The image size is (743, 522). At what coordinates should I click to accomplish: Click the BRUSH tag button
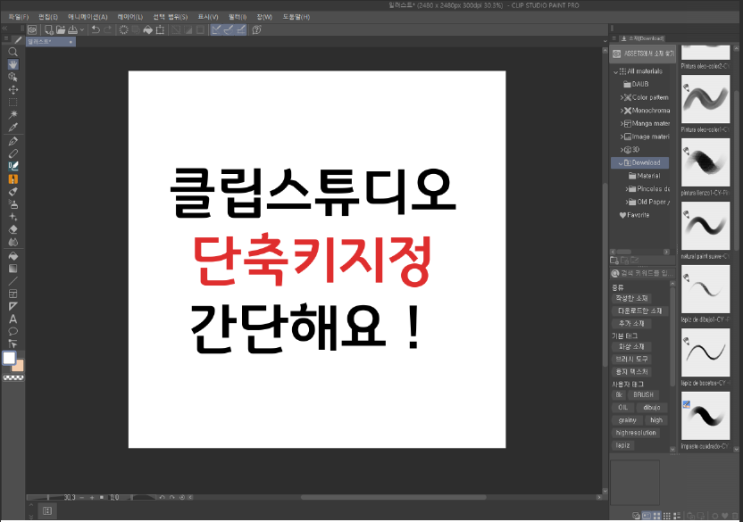point(643,395)
